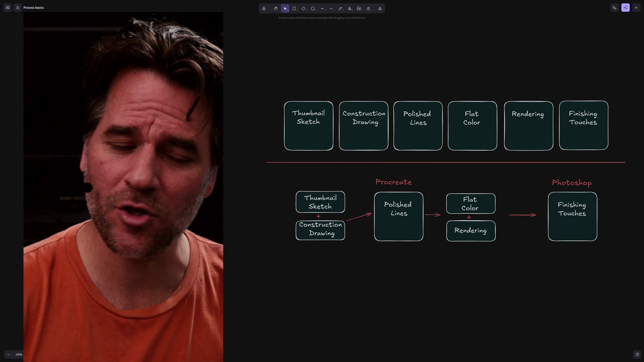Toggle the canvas lock for keeping selected tool
The width and height of the screenshot is (644, 362).
[x=264, y=8]
